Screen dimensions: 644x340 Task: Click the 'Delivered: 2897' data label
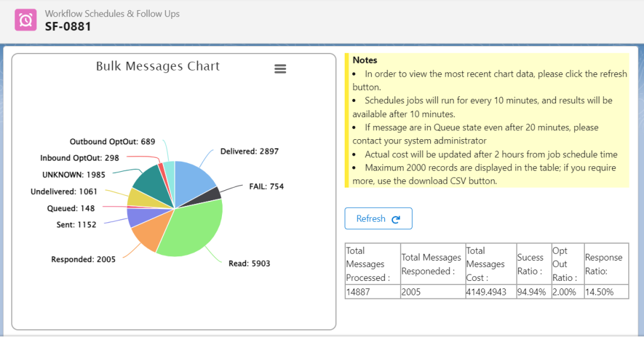pyautogui.click(x=249, y=151)
